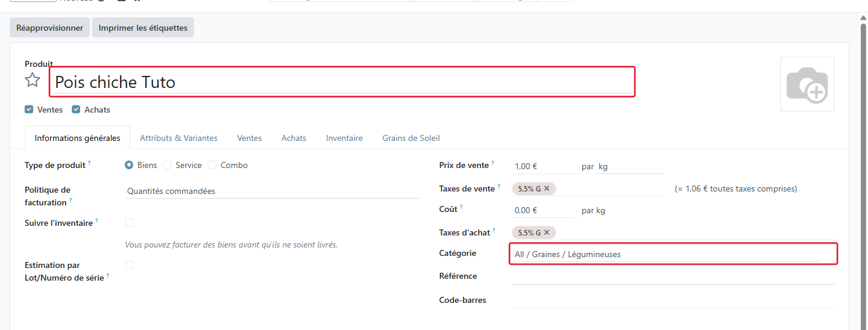Click help icon beside Estimation par Lot/Numéro de série
The height and width of the screenshot is (330, 868).
pos(108,276)
